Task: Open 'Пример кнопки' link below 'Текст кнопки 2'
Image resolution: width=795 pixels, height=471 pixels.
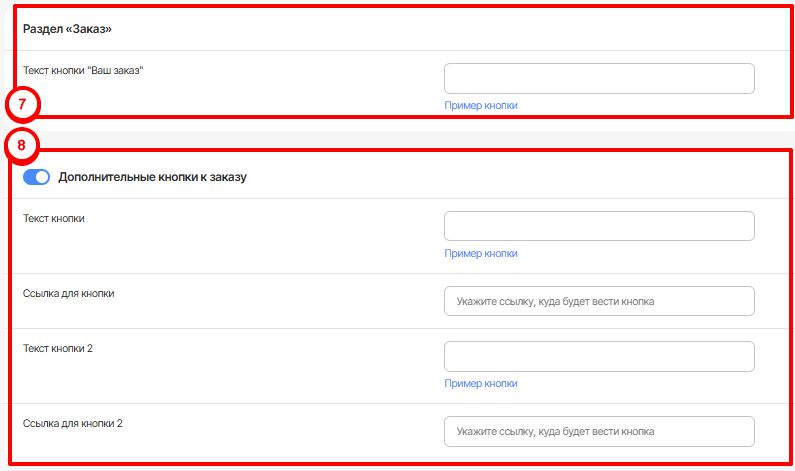Action: [x=481, y=383]
